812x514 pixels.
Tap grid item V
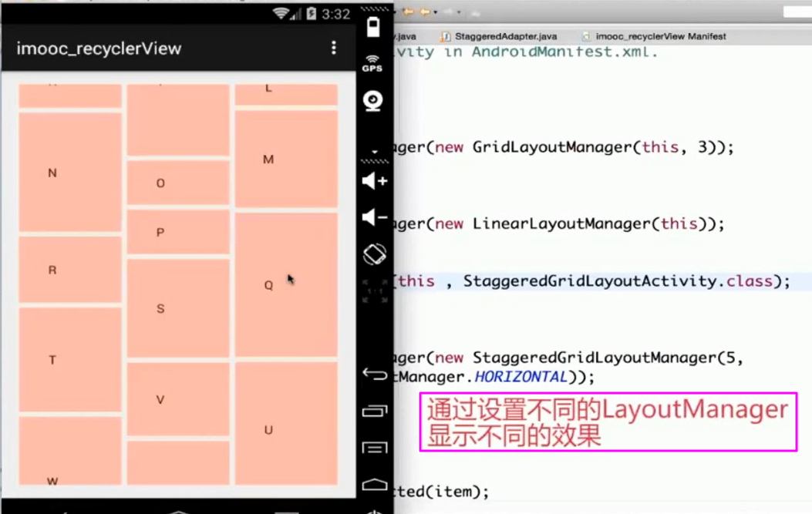178,399
